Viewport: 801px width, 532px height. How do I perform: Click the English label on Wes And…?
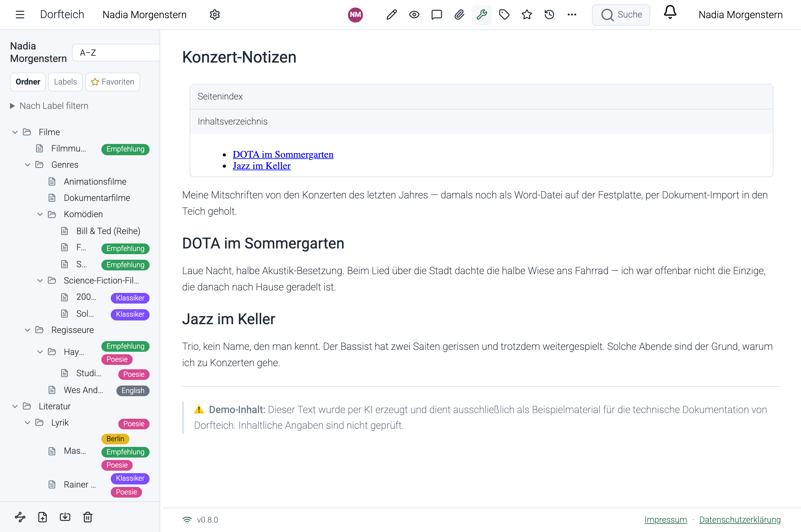tap(133, 391)
